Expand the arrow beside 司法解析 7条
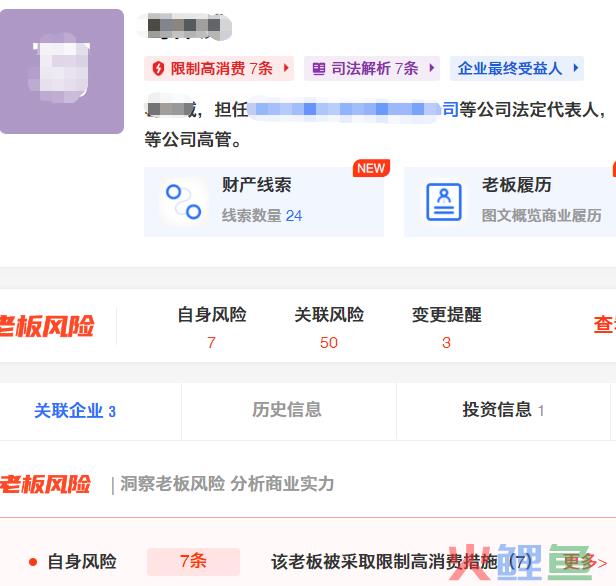This screenshot has height=586, width=616. (431, 68)
